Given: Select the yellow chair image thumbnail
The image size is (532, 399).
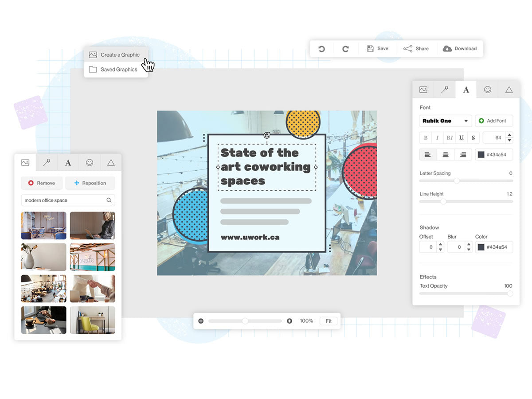Looking at the screenshot, I should coord(93,320).
